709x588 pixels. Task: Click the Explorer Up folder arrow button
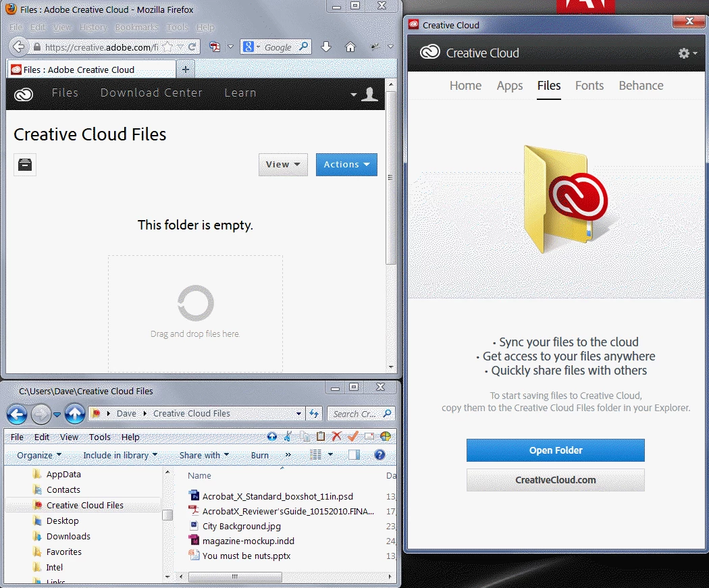75,414
